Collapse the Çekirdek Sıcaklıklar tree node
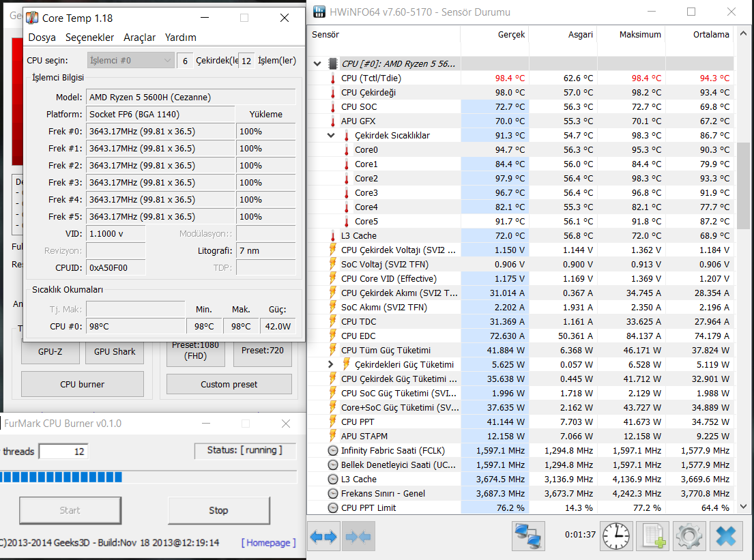This screenshot has height=560, width=754. 331,136
